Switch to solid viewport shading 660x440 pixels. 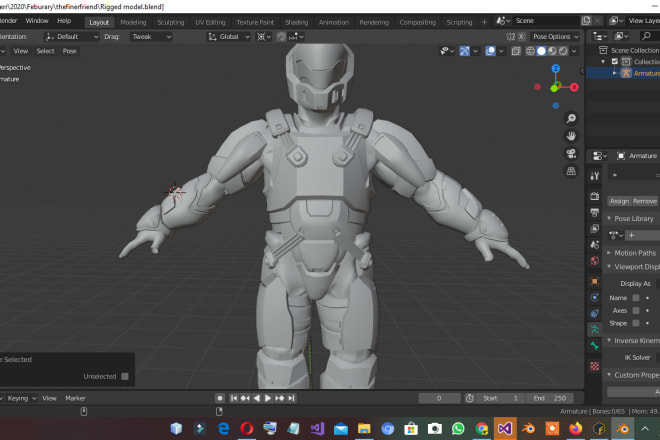point(541,51)
